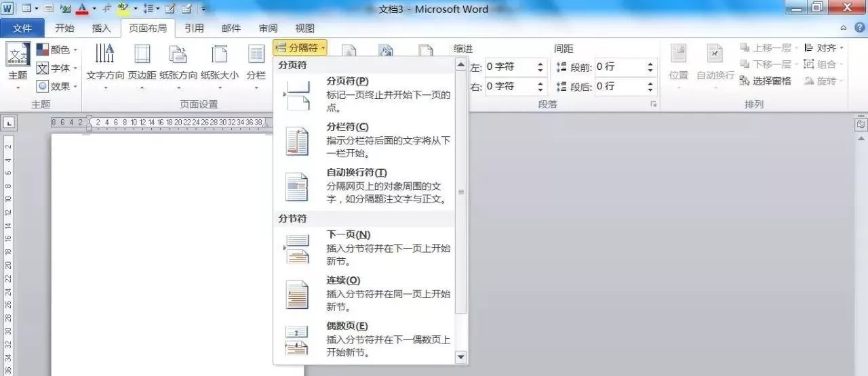Image resolution: width=868 pixels, height=376 pixels.
Task: Open the 文件 file tab
Action: [x=22, y=28]
